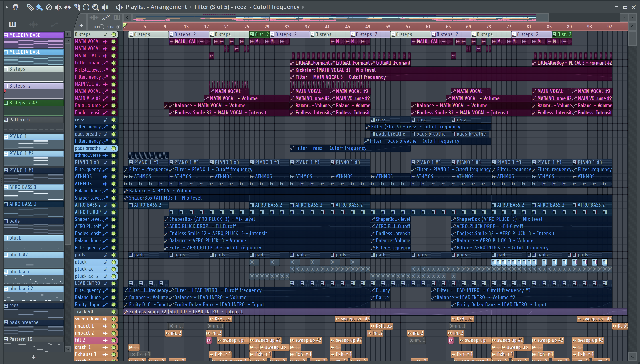
Task: Select the Slice tool icon
Action: [x=77, y=7]
